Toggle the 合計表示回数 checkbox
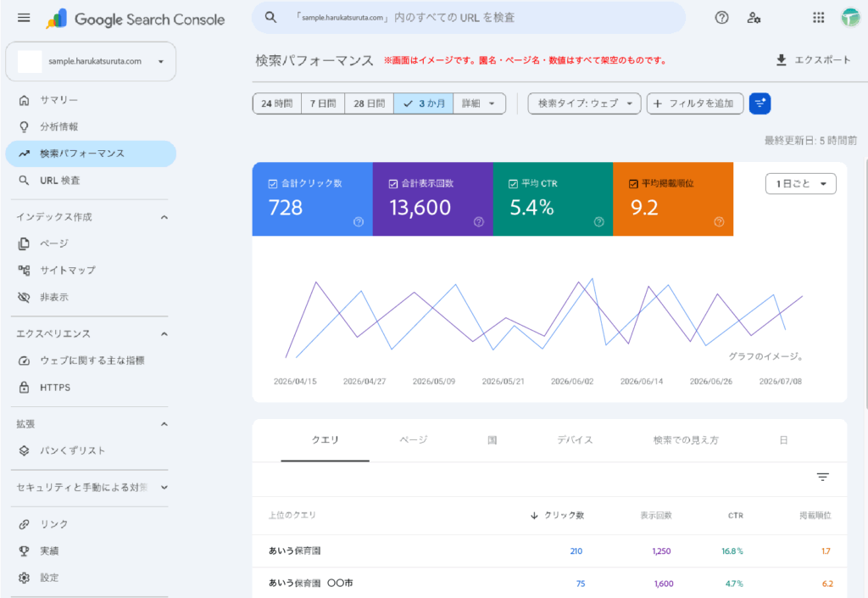 point(393,184)
